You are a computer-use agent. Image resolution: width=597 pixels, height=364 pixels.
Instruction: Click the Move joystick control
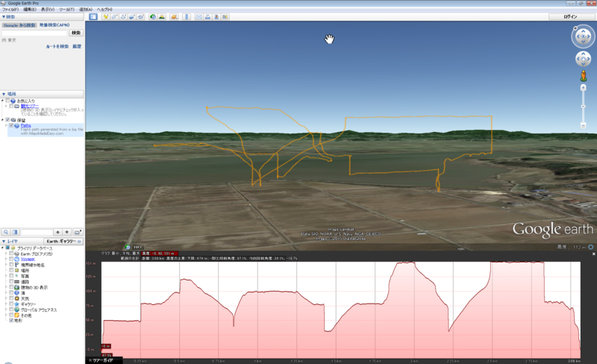click(x=583, y=59)
